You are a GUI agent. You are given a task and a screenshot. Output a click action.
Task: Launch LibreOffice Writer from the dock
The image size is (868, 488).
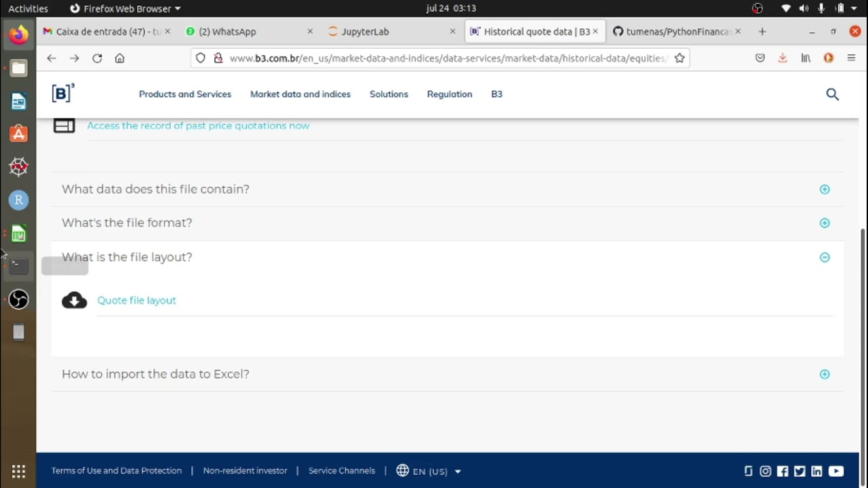(x=18, y=102)
